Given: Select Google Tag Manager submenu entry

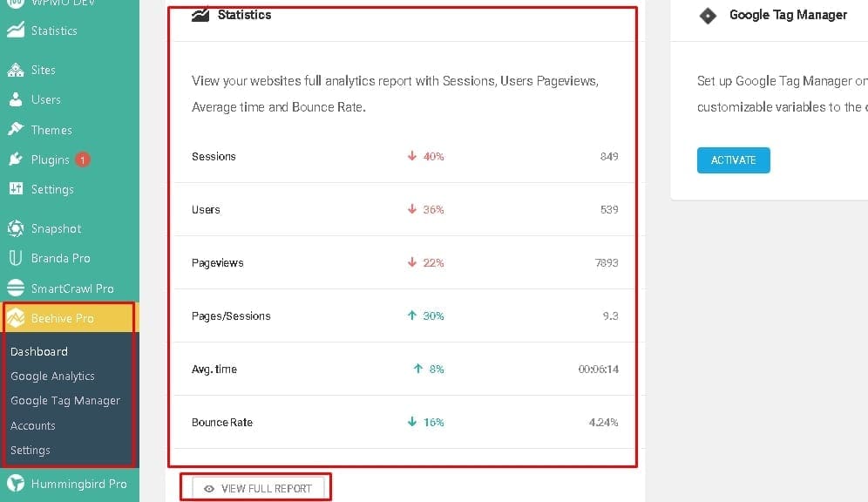Looking at the screenshot, I should coord(65,401).
